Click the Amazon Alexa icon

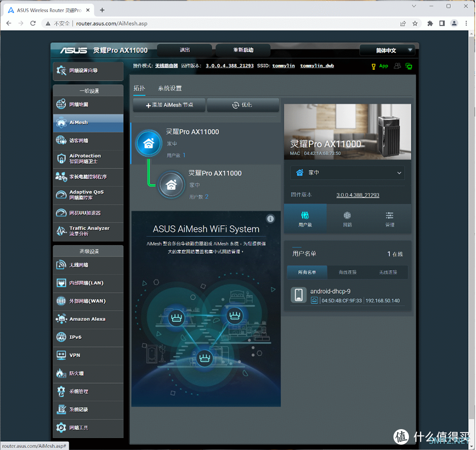tap(61, 319)
